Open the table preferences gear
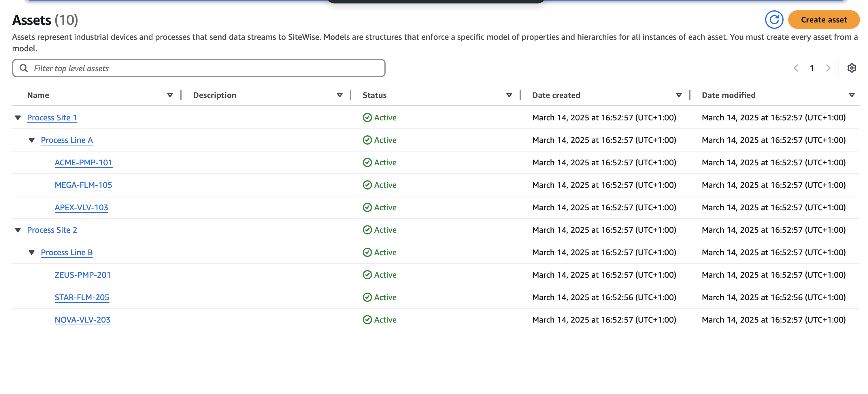 (852, 68)
